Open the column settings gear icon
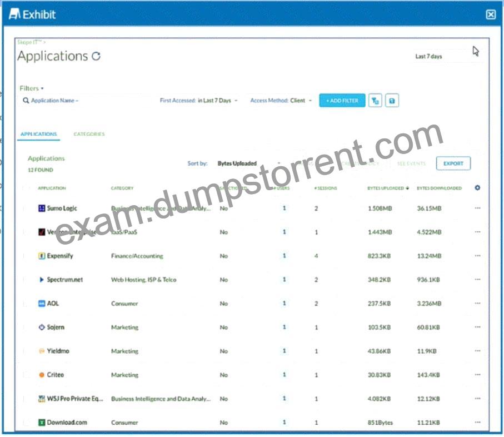Viewport: 504px width, 437px height. pos(477,188)
